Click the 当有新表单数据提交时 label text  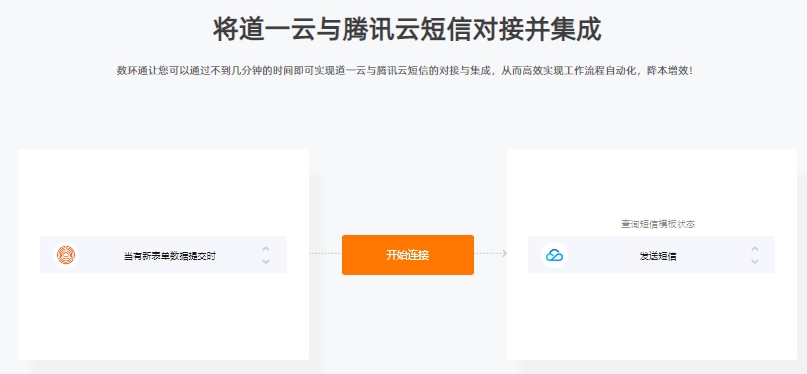[x=169, y=255]
